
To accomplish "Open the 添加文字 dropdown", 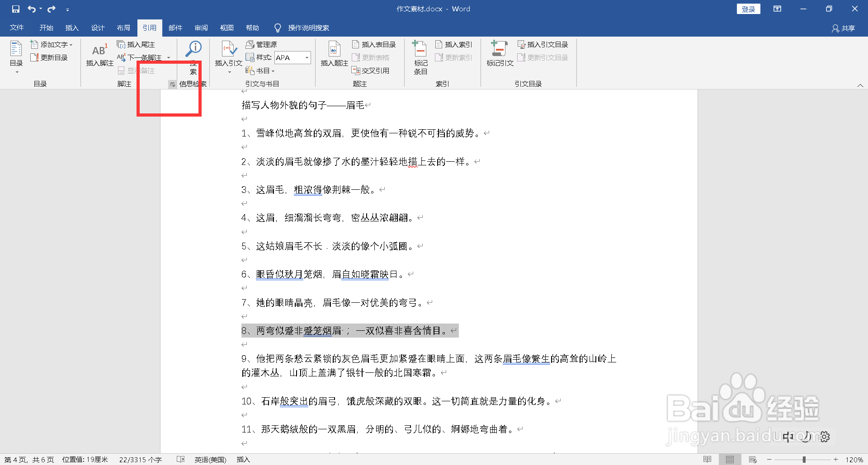I will coord(51,44).
